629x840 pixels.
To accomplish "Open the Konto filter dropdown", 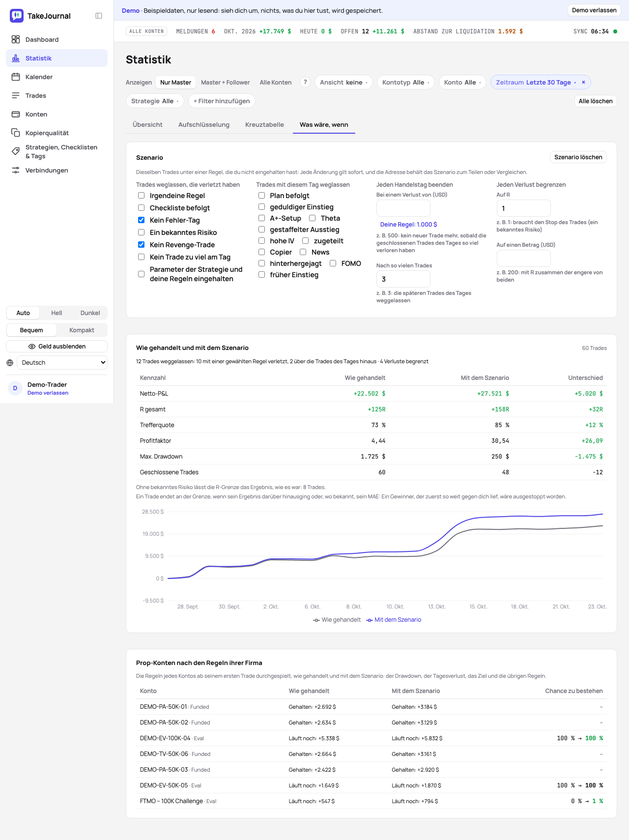I will pyautogui.click(x=462, y=82).
